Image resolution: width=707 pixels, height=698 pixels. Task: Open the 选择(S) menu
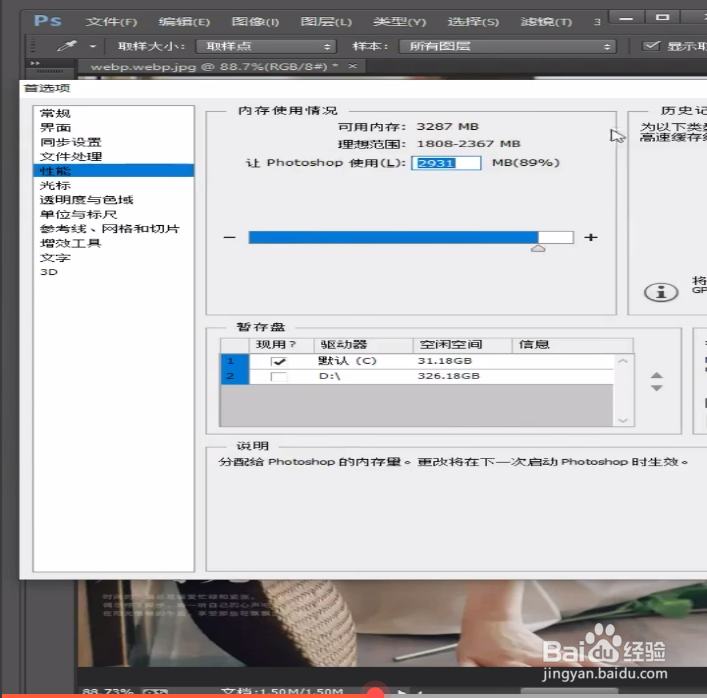tap(473, 22)
